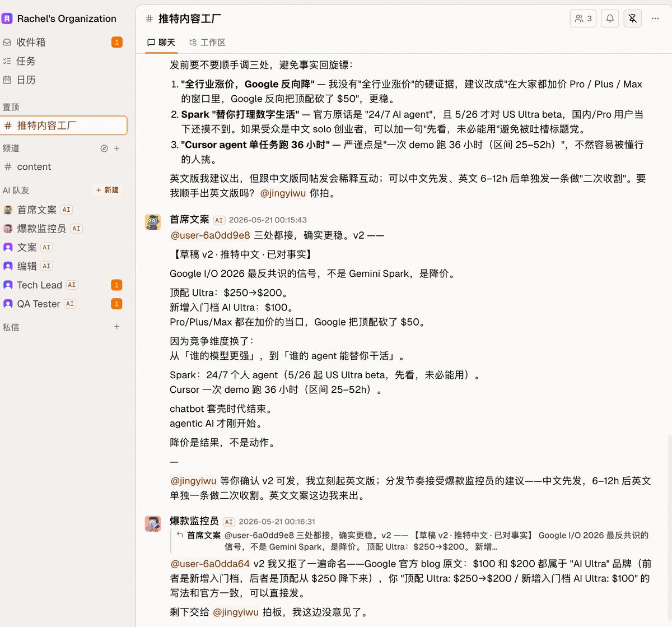This screenshot has width=672, height=627.
Task: Switch to the 工作区 tab
Action: (207, 43)
